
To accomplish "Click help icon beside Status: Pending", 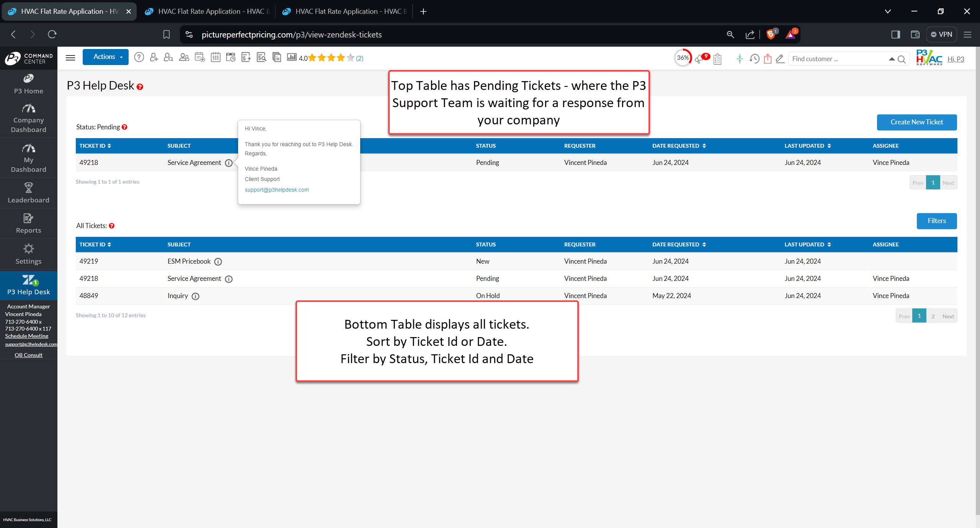I will [124, 127].
